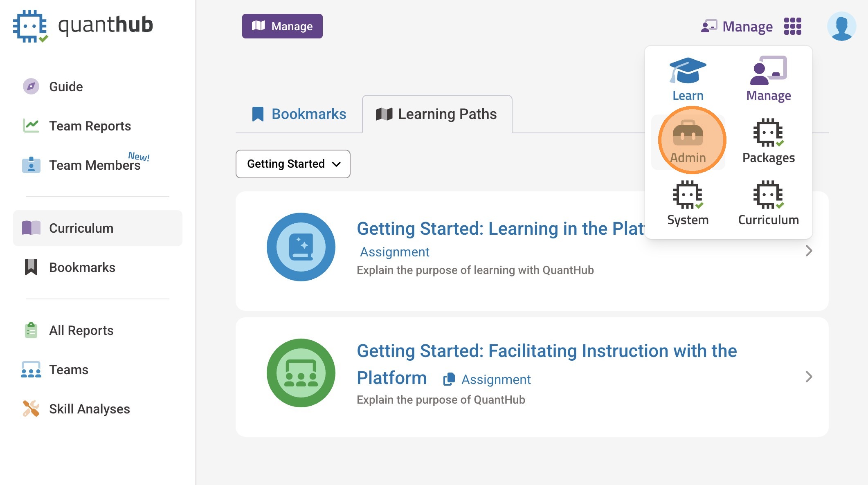
Task: Open Team Reports in sidebar
Action: click(90, 126)
